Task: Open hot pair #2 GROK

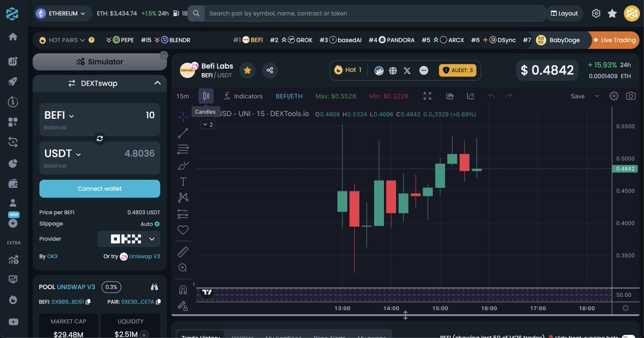Action: 291,40
